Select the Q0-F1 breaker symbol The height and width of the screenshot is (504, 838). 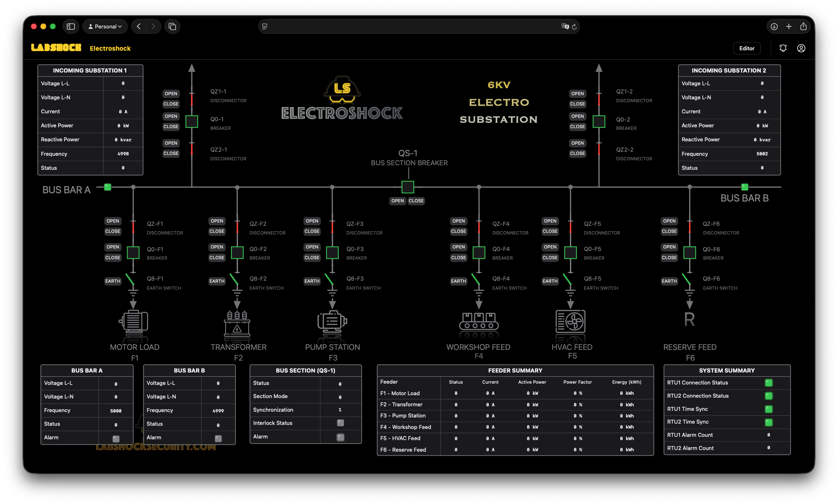[x=133, y=252]
